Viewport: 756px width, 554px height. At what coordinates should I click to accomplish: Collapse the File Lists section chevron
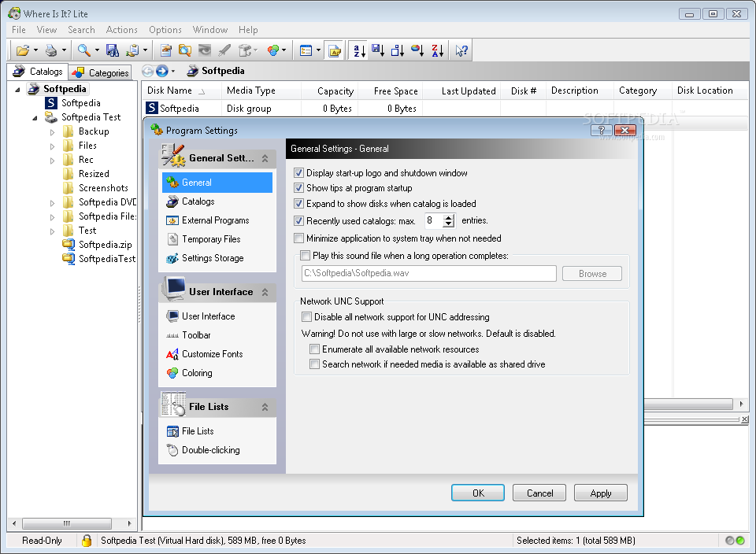click(265, 407)
